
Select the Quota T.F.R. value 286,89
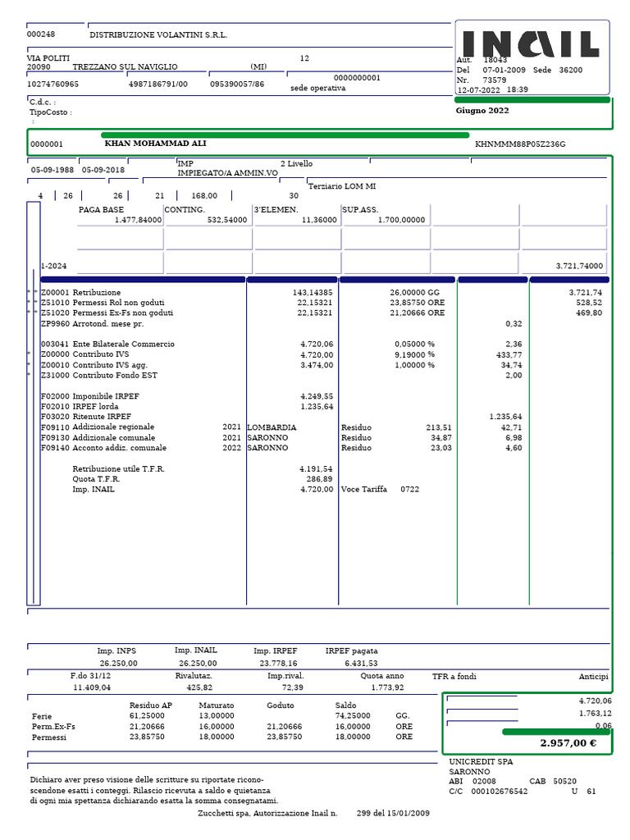319,479
